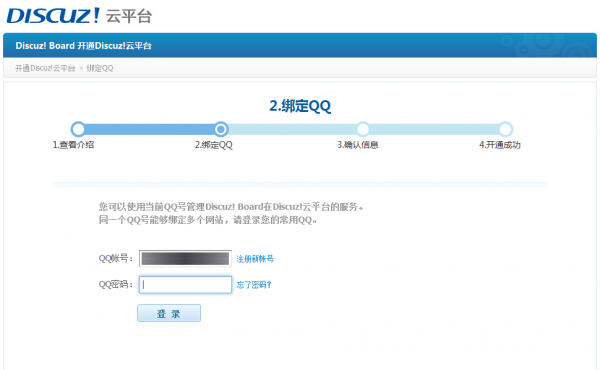Select the 4.开通成功 step label

point(500,145)
